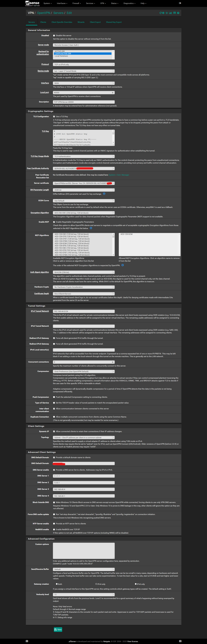Toggle Use a TLS Key checkbox
This screenshot has height=644, width=207.
pos(54,116)
